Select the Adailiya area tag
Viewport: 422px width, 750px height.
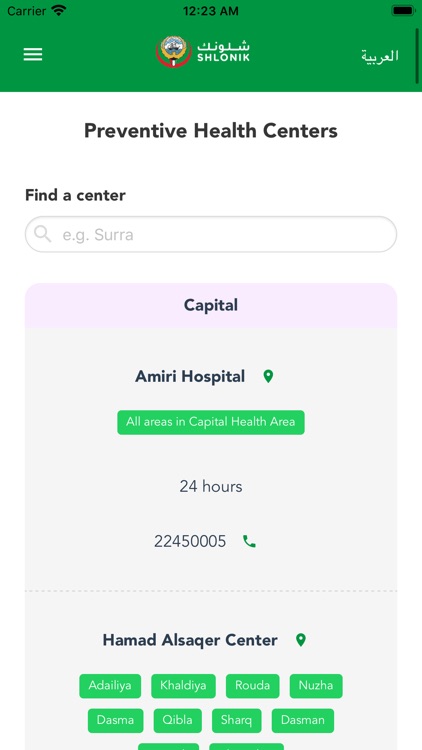pyautogui.click(x=110, y=686)
